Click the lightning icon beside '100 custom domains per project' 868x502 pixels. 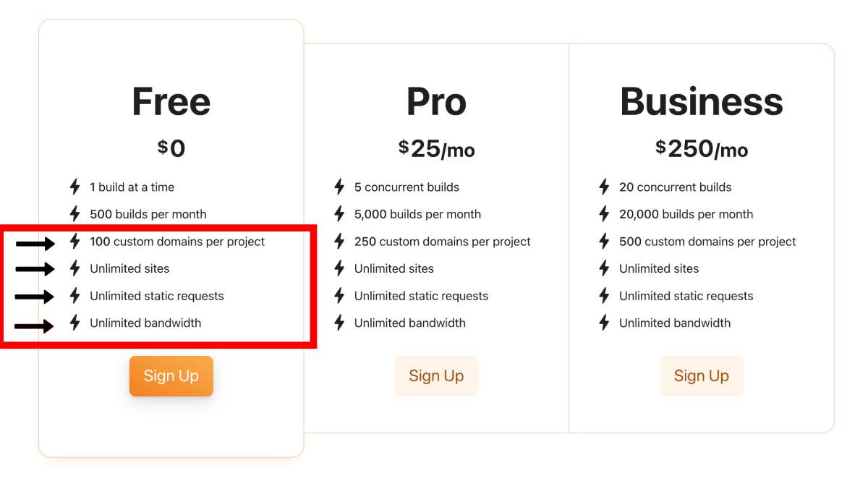click(x=73, y=242)
